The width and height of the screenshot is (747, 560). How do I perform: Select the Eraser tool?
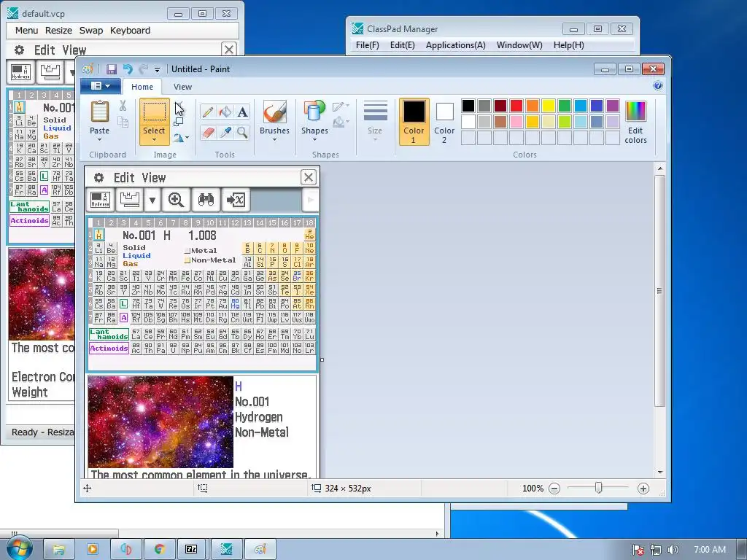coord(207,133)
